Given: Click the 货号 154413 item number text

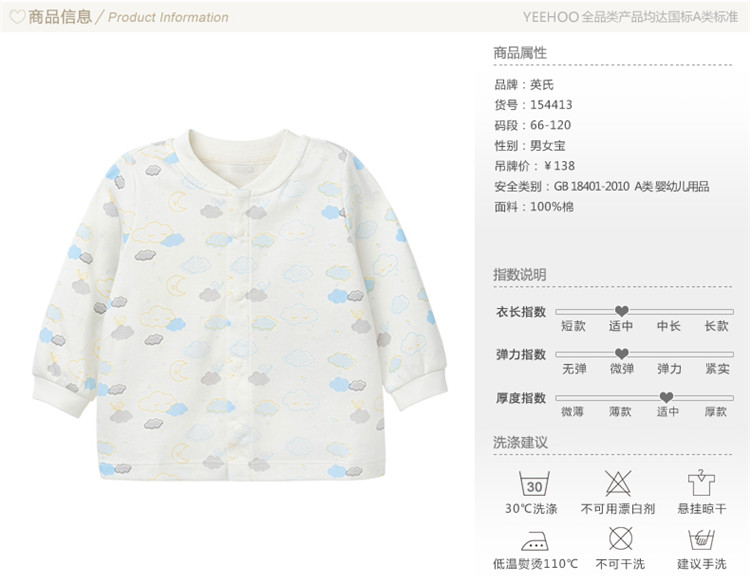Looking at the screenshot, I should tap(533, 105).
